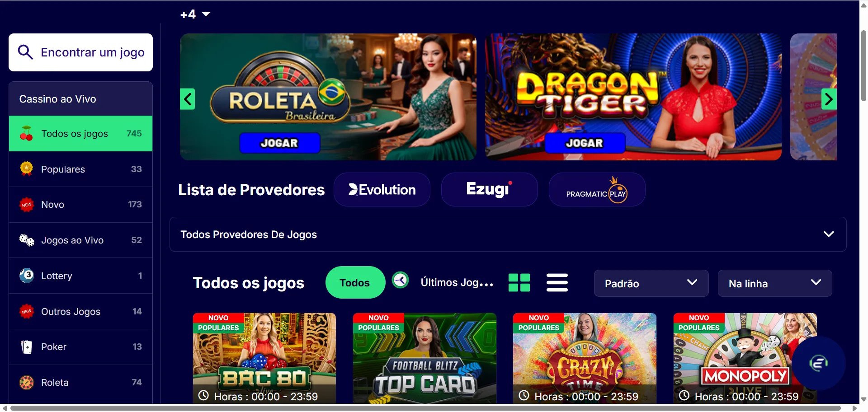The width and height of the screenshot is (868, 412).
Task: Click JOGAR on Roleta Brasileira banner
Action: [x=280, y=143]
